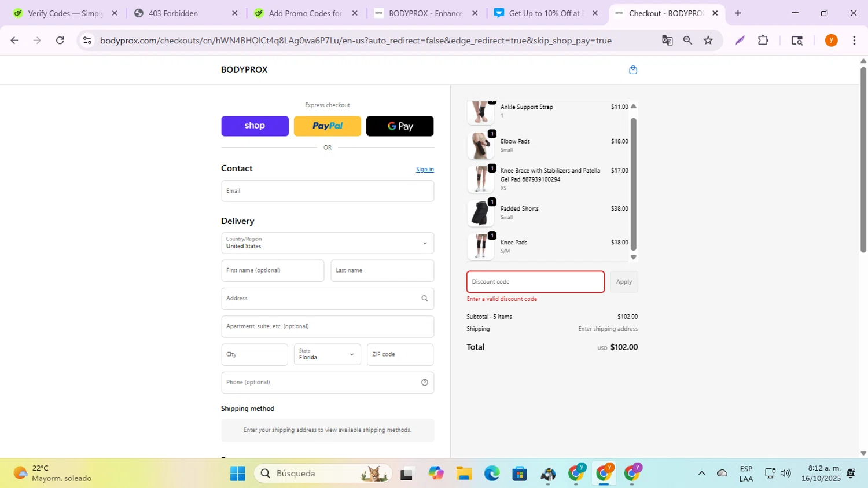Focus the City input field
Image resolution: width=868 pixels, height=488 pixels.
pos(255,354)
